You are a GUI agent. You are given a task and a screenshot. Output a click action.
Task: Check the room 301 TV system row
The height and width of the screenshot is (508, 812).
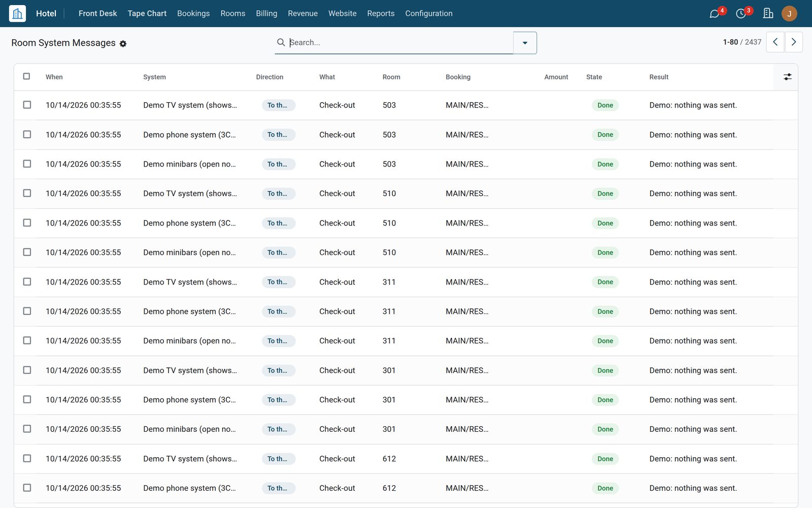click(x=27, y=370)
